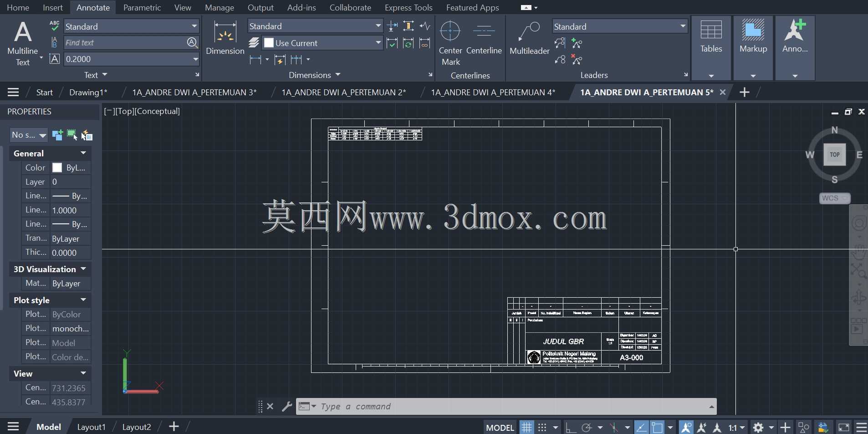
Task: Click the Quick Dimension icon
Action: tap(280, 59)
